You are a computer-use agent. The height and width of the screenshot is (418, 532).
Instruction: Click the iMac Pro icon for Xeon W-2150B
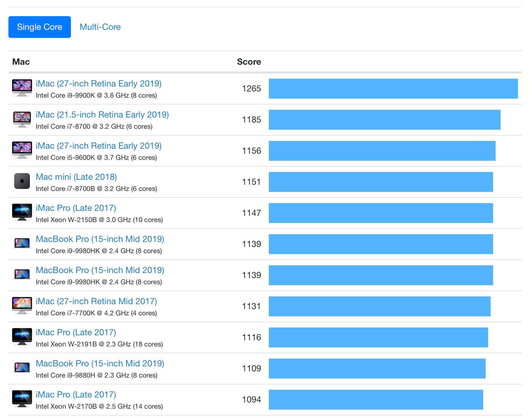click(x=22, y=212)
